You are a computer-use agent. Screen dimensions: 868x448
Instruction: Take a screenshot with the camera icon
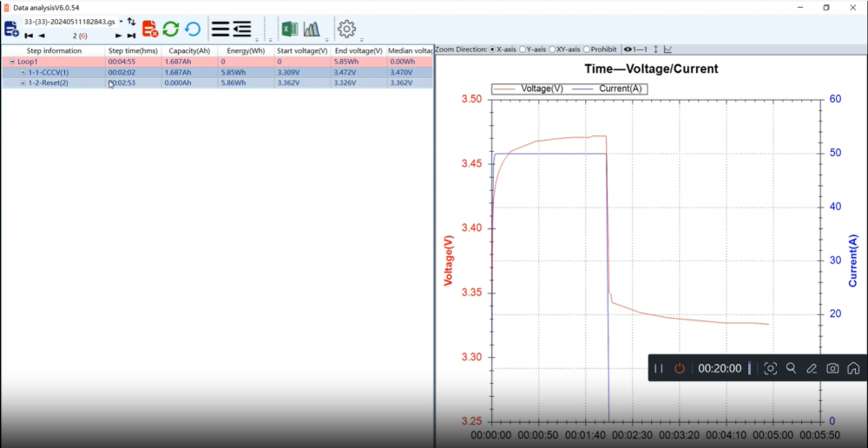(x=832, y=368)
